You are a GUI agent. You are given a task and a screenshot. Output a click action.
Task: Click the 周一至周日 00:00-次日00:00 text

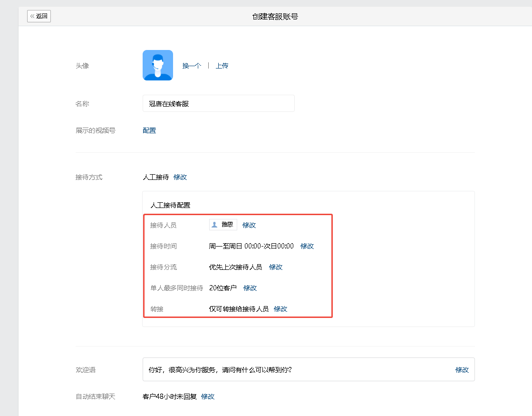coord(251,246)
